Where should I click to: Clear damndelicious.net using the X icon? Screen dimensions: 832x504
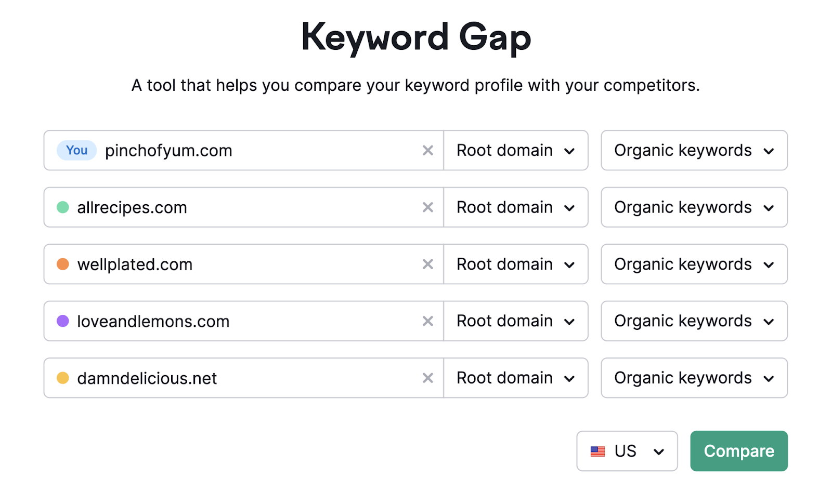427,378
